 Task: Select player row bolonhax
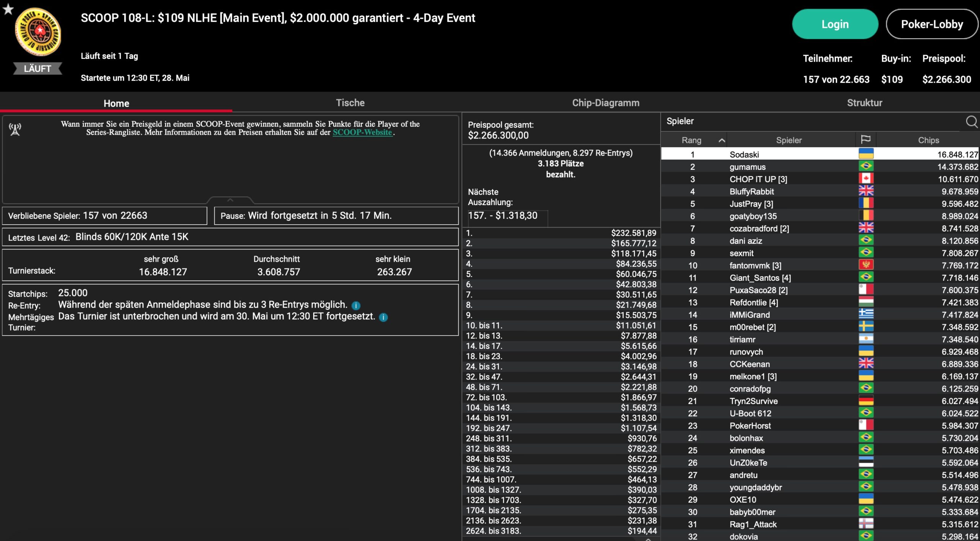[820, 438]
